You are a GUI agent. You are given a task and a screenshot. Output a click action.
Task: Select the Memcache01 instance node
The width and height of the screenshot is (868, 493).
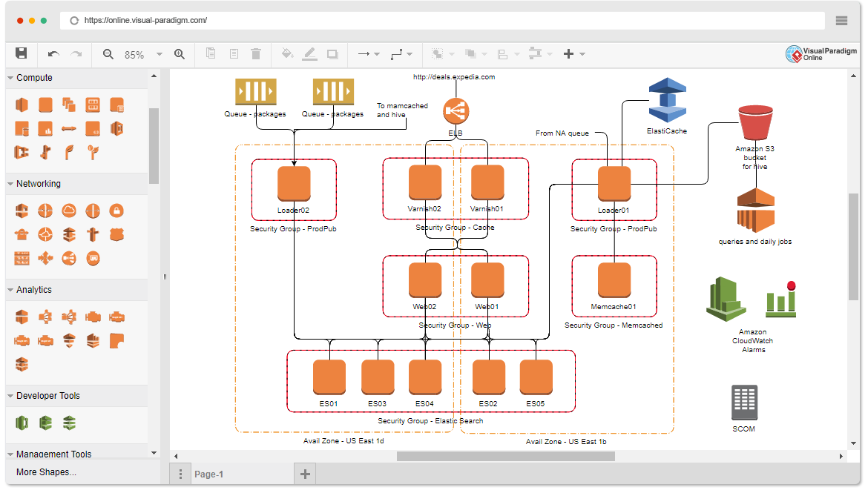[x=614, y=280]
